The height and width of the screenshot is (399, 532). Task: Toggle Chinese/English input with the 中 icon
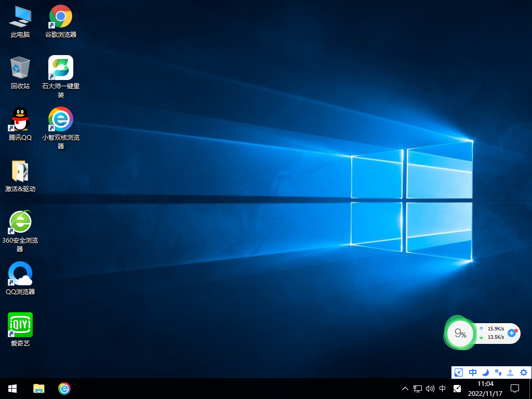pyautogui.click(x=472, y=373)
